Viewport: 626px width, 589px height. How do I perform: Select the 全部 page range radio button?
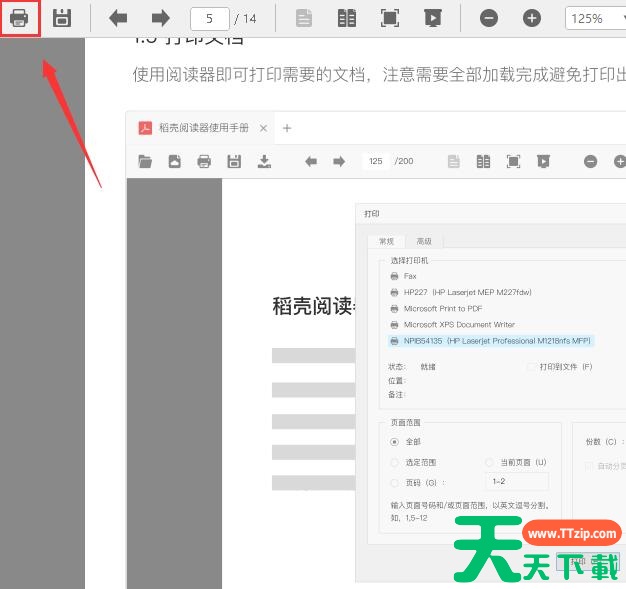(x=395, y=441)
